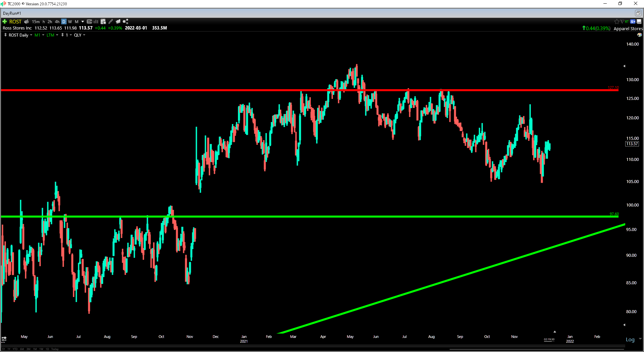Toggle RT real-time data mode

(x=627, y=21)
